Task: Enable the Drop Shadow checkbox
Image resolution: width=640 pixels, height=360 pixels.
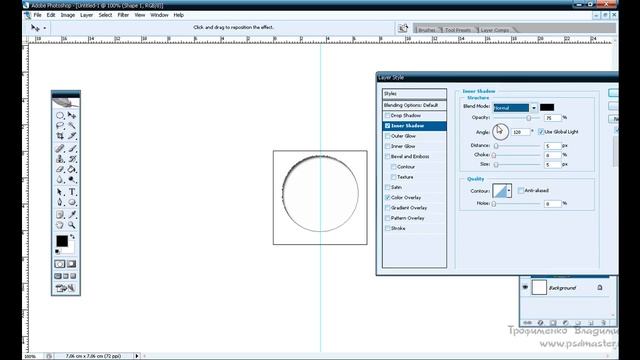Action: (x=387, y=116)
